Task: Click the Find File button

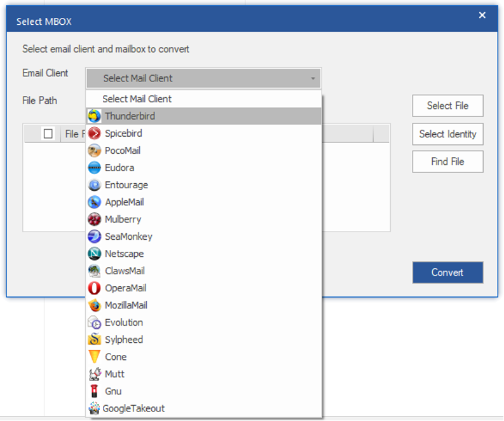Action: pos(447,162)
